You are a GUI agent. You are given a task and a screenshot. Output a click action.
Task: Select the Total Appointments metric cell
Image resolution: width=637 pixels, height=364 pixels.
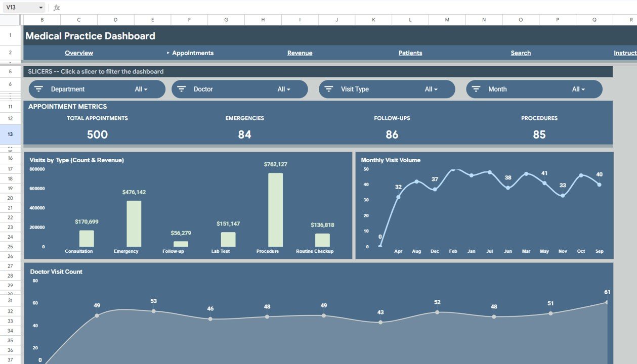[97, 134]
